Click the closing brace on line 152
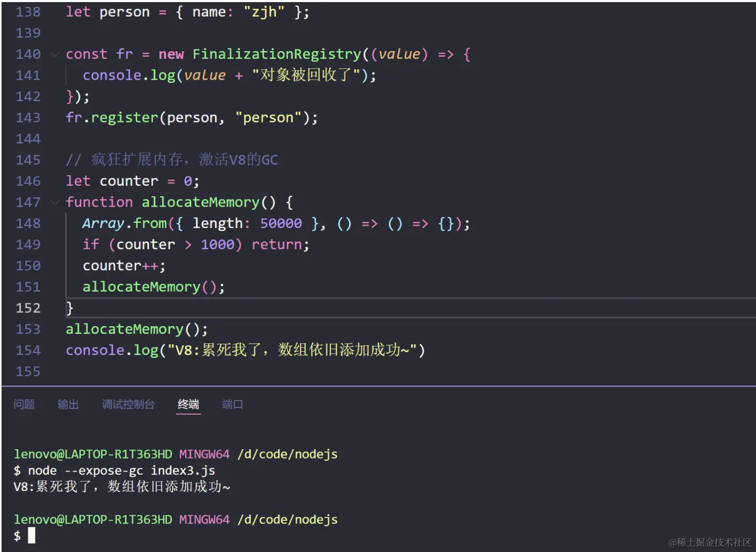 [x=69, y=308]
